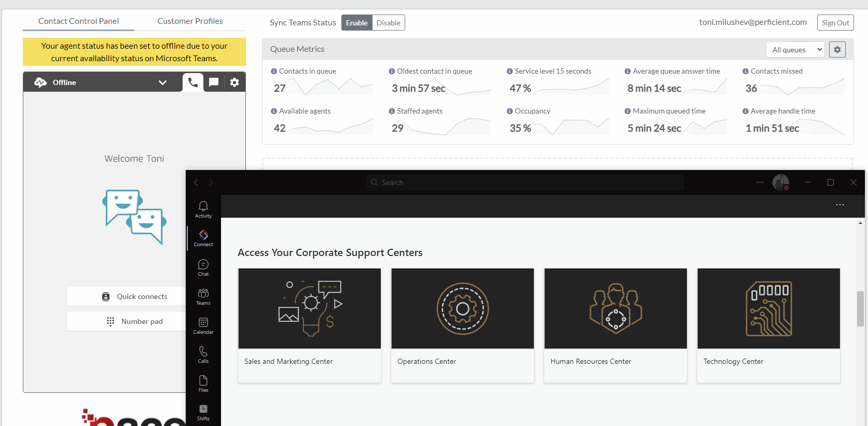The height and width of the screenshot is (426, 868).
Task: Open Activity in the Teams sidebar
Action: 203,209
